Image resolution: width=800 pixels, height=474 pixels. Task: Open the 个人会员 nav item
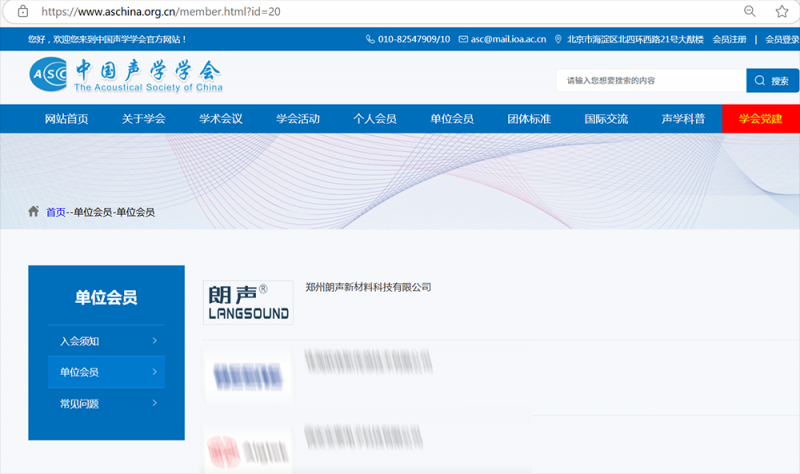click(375, 119)
